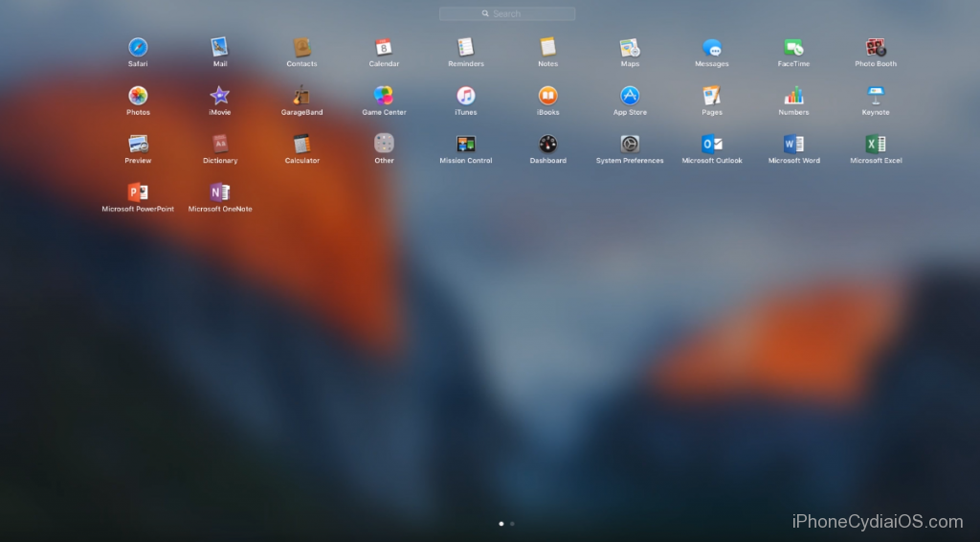Launch the Photos app

[x=138, y=96]
